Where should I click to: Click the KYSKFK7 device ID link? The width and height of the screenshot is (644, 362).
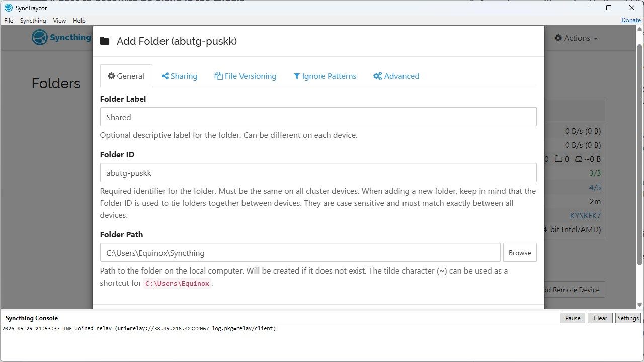pyautogui.click(x=585, y=216)
